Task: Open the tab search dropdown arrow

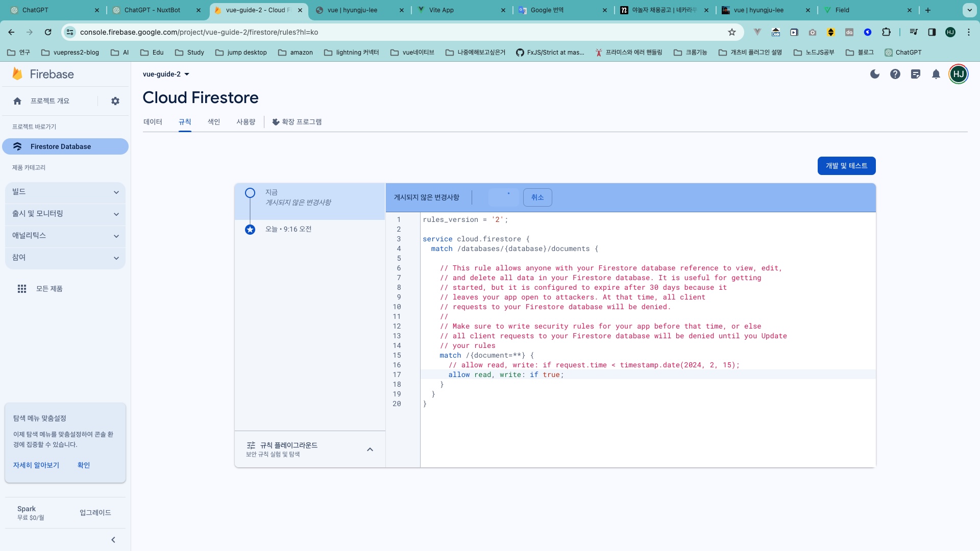Action: [x=969, y=10]
